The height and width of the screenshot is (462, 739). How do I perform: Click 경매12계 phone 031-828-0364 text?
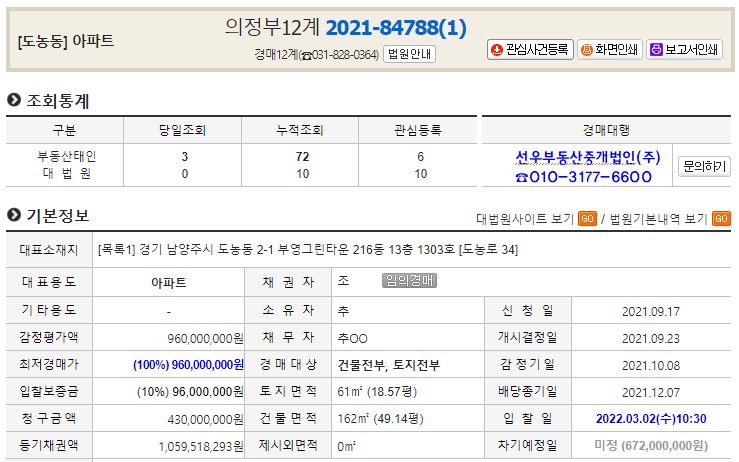point(316,55)
